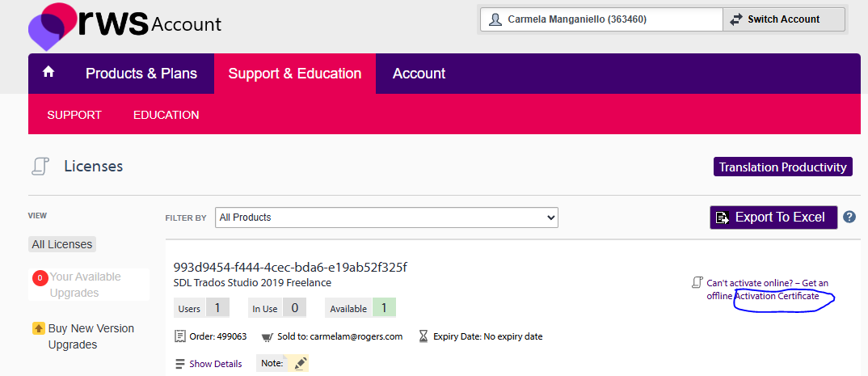Screen dimensions: 868x376
Task: Open Buy New Version Upgrades link
Action: [x=91, y=336]
